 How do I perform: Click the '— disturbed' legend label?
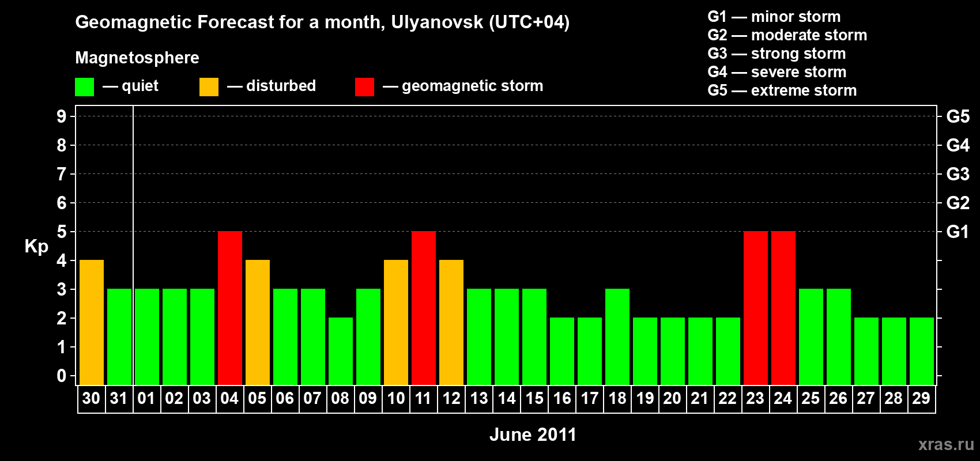tap(272, 86)
